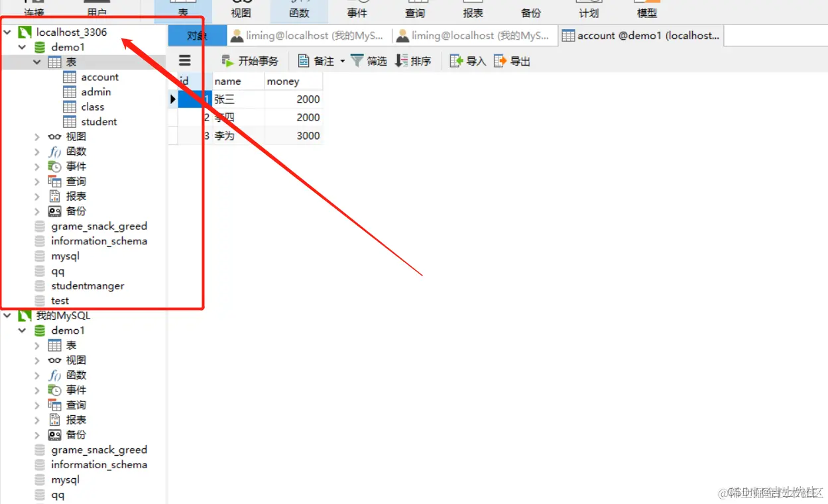This screenshot has height=504, width=828.
Task: Select the admin table icon
Action: pos(70,92)
